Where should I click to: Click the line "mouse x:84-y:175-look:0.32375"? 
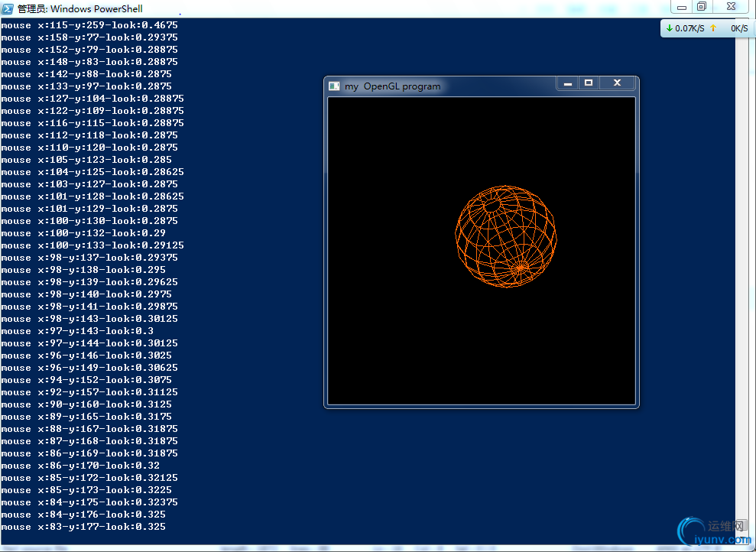89,502
